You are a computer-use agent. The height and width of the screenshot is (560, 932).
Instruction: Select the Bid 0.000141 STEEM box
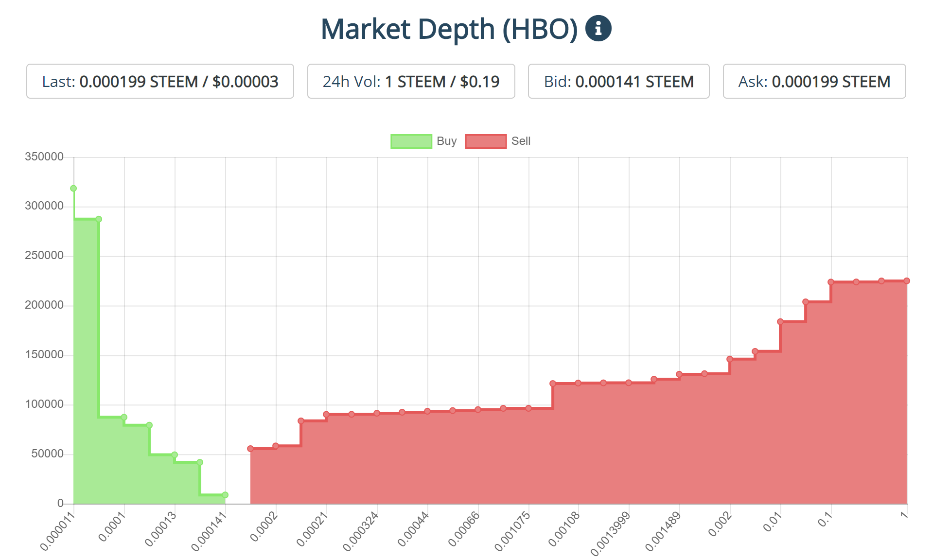point(618,81)
